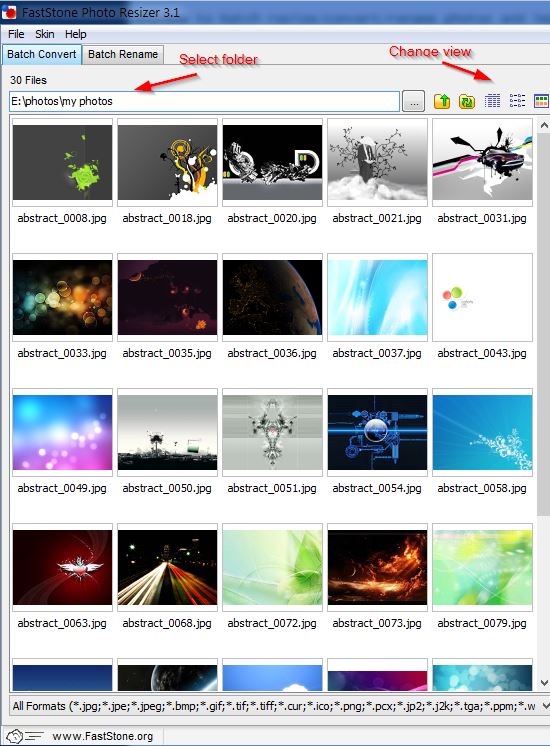
Task: Select the abstract_0073.jpg thumbnail
Action: click(377, 567)
